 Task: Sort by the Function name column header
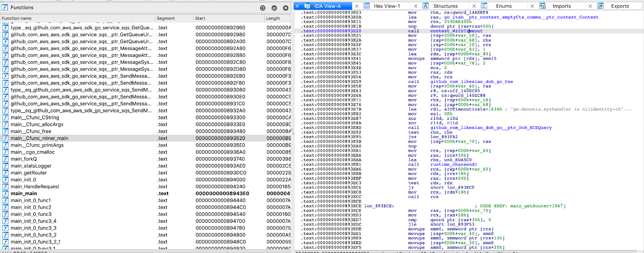pos(17,19)
